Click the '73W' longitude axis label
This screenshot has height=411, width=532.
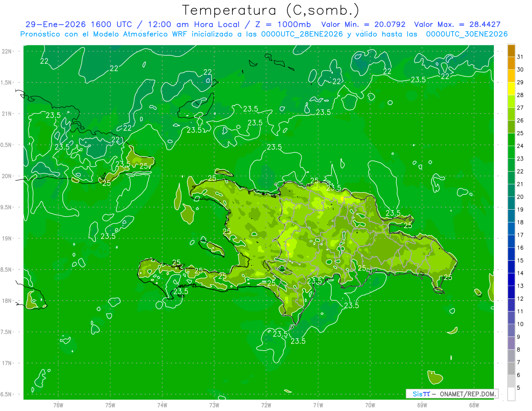214,405
